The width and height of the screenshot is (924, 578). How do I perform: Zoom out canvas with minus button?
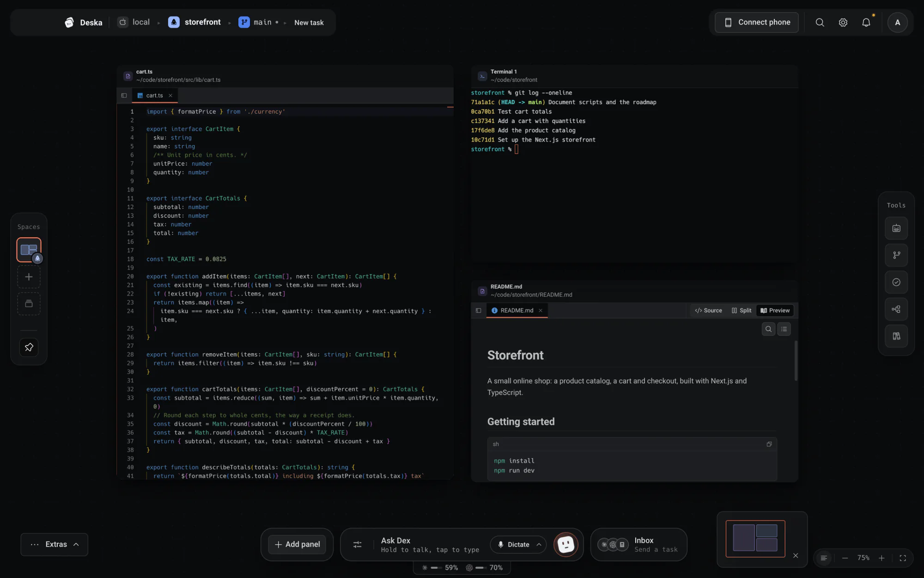click(845, 558)
